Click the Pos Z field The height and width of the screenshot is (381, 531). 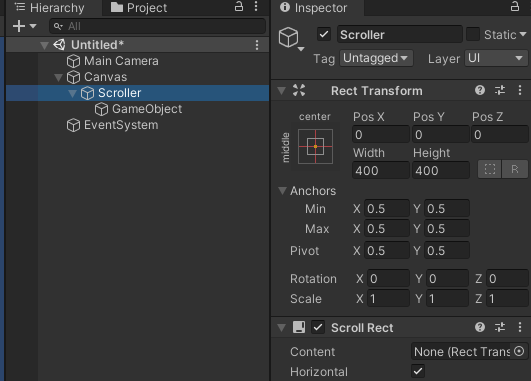click(500, 134)
